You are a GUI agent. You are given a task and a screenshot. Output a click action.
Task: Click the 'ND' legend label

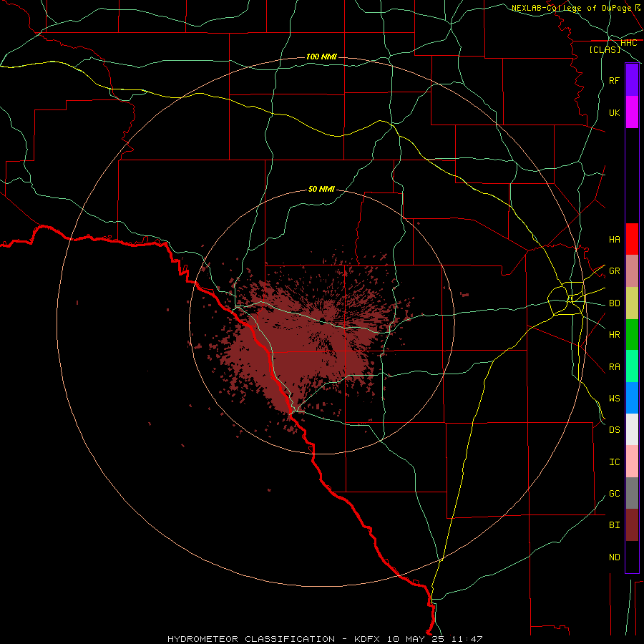pos(615,557)
